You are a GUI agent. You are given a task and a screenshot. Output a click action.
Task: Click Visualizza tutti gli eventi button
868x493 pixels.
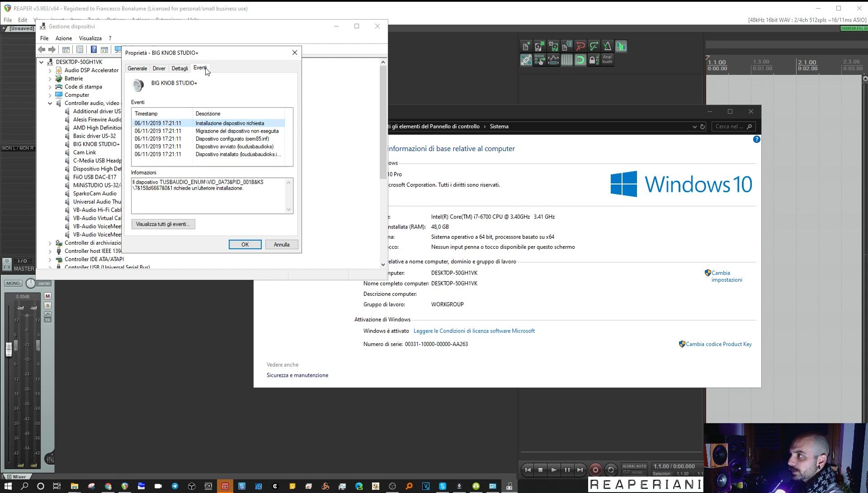[x=163, y=224]
